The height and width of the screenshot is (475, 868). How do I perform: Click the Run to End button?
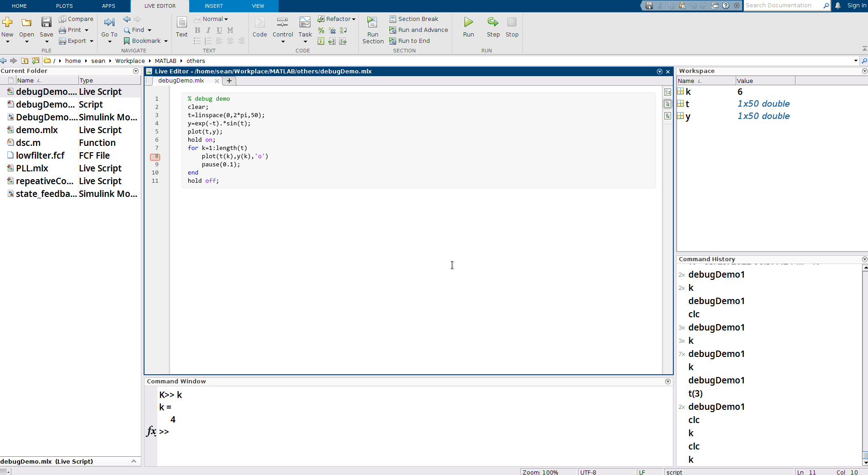(409, 41)
